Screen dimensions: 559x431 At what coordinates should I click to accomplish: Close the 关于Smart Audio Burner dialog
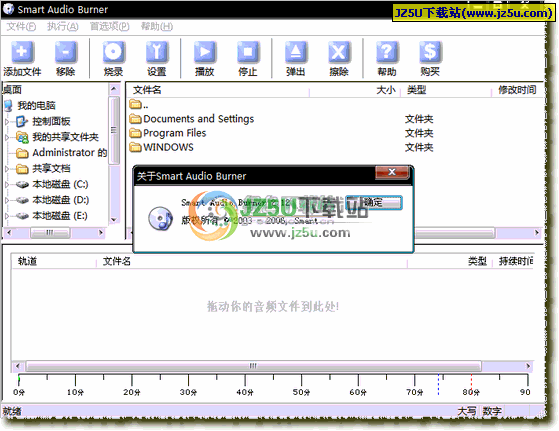coord(392,172)
